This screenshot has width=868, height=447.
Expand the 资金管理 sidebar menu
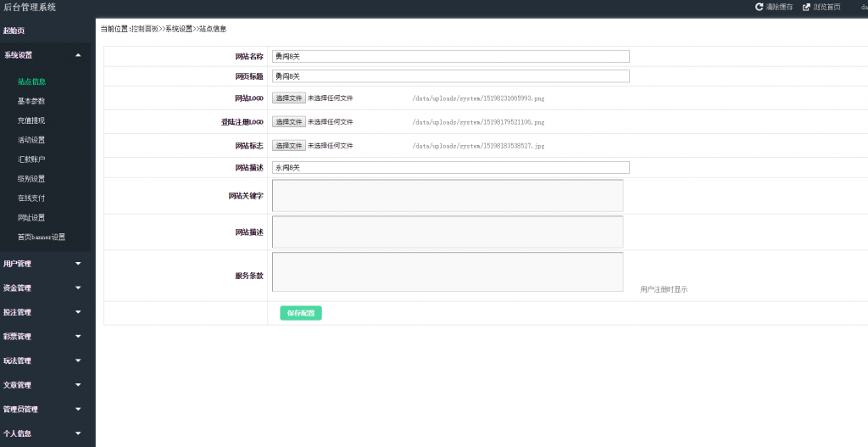click(78, 288)
